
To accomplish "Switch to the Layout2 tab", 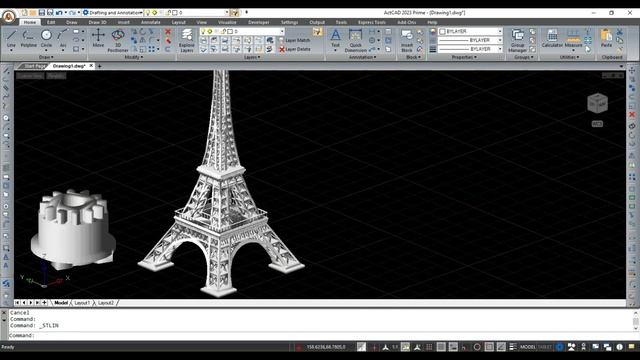I will [x=106, y=303].
